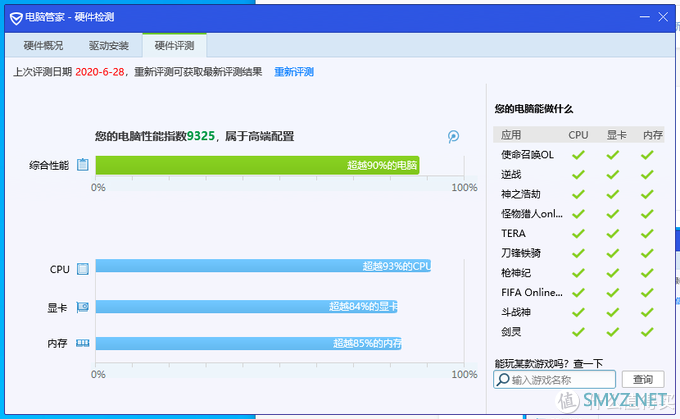
Task: Click the performance index value 9325
Action: (201, 136)
